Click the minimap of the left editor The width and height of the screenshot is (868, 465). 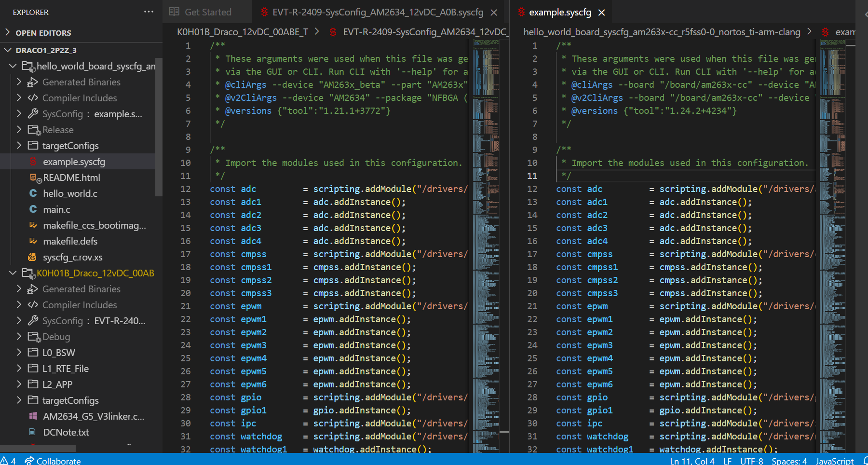tap(486, 246)
